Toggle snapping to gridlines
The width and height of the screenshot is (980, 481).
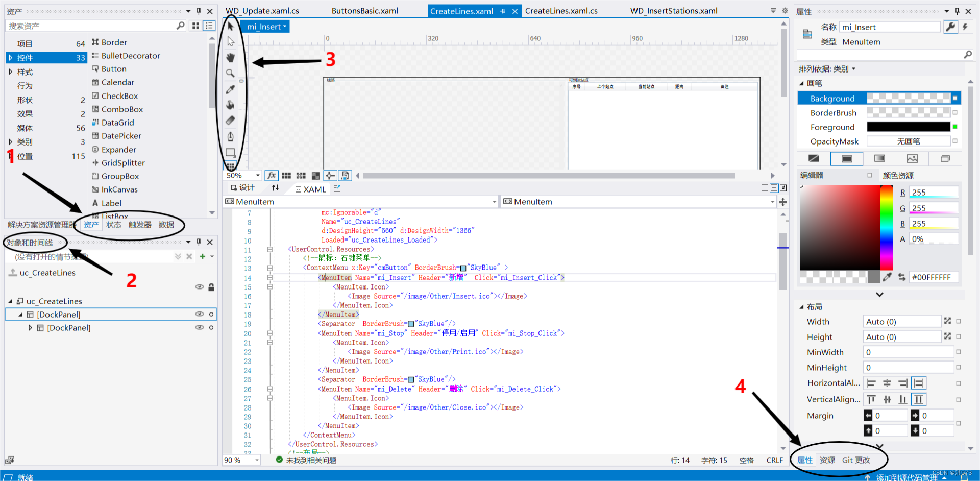301,176
